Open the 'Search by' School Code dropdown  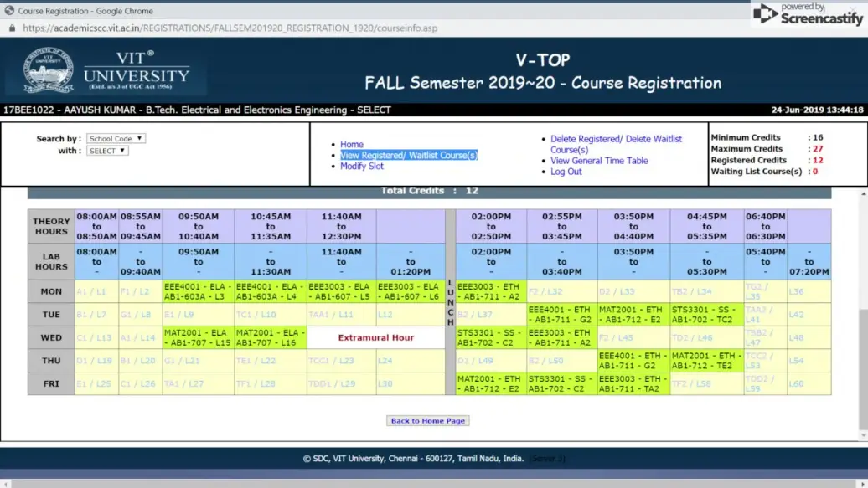click(x=116, y=138)
